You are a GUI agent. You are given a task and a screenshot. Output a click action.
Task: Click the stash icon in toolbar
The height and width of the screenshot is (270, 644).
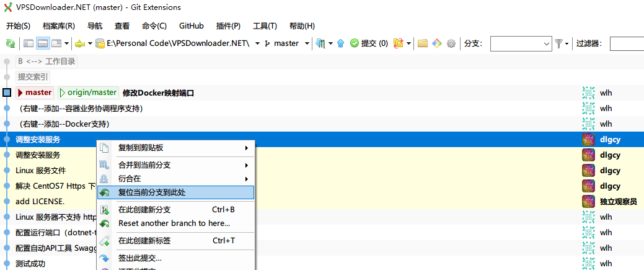(x=399, y=43)
